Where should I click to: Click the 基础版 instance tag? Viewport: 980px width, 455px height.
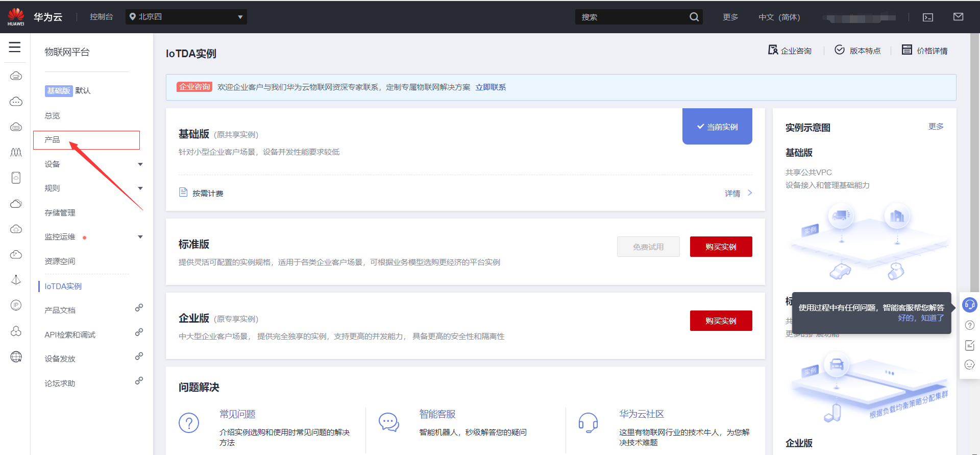(x=58, y=90)
